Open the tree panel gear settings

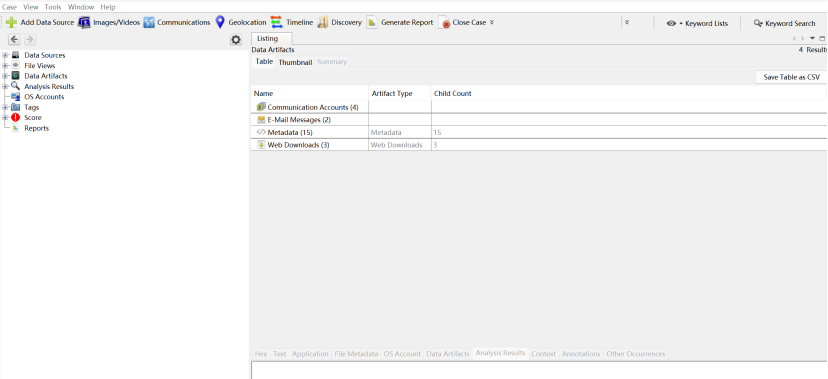pyautogui.click(x=236, y=40)
